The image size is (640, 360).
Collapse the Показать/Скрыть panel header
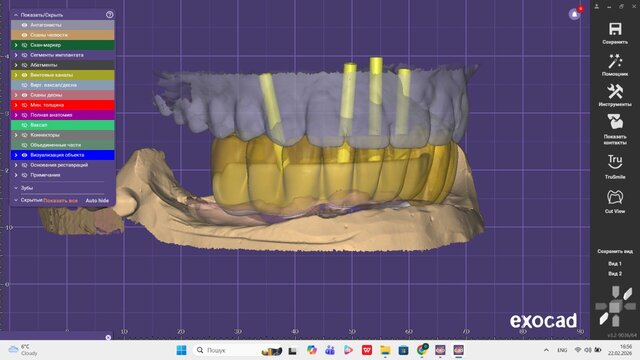click(16, 15)
